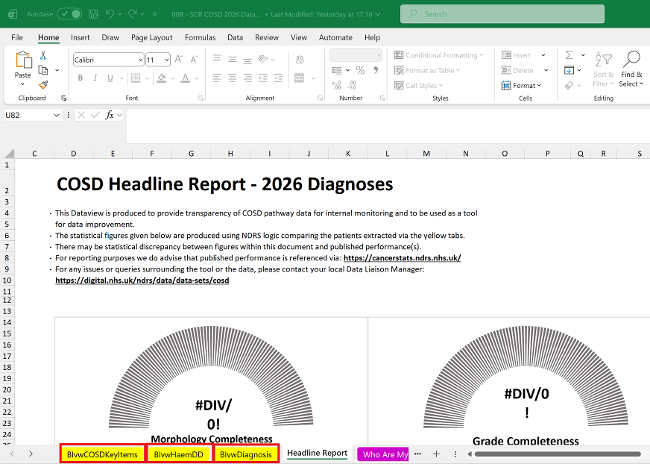Viewport: 650px width, 464px height.
Task: Apply Comma Style format
Action: 376,70
